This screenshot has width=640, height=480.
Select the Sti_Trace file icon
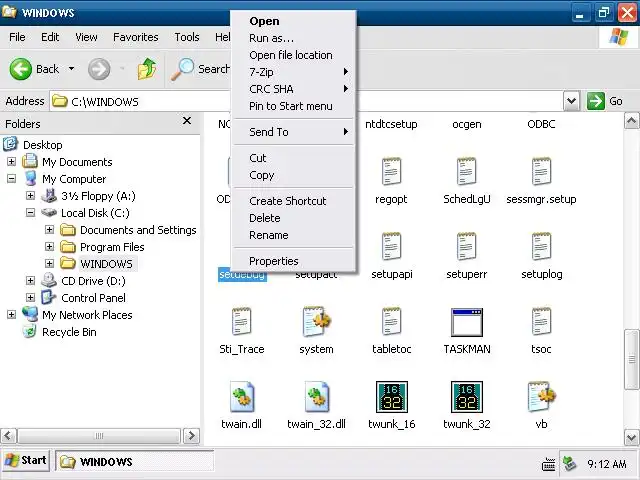pyautogui.click(x=242, y=322)
